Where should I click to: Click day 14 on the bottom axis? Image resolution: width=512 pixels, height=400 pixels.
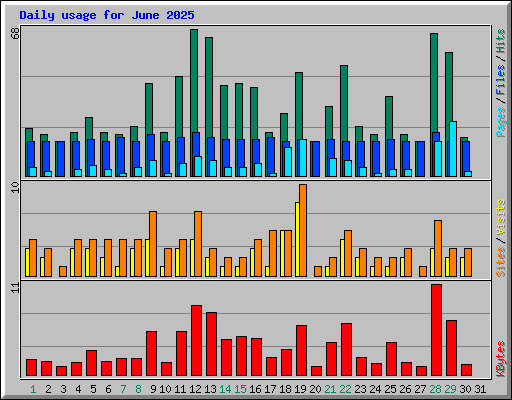225,389
